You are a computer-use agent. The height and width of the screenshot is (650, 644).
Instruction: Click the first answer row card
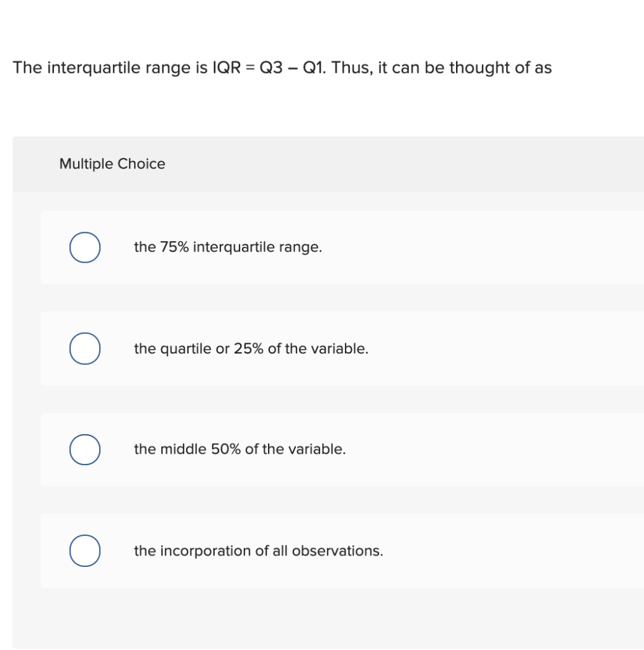tap(343, 248)
